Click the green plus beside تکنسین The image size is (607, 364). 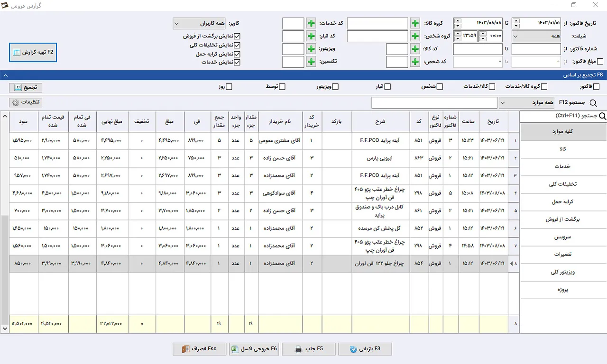[x=311, y=62]
